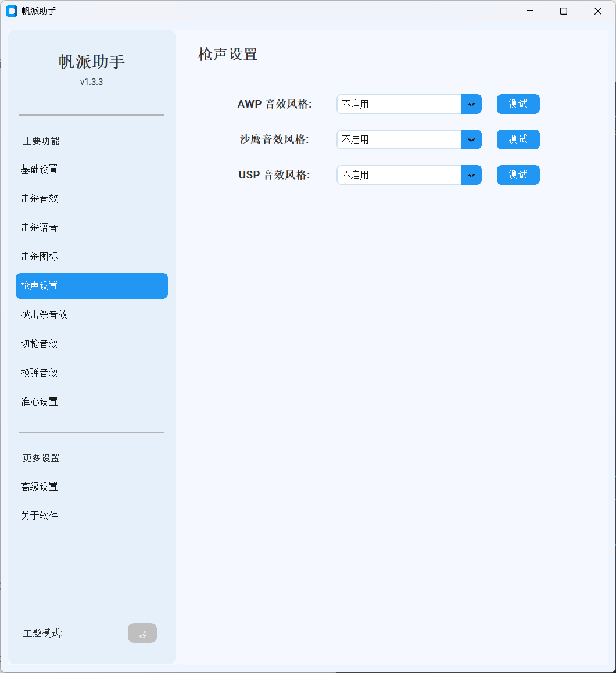Open the 准心设置 settings page
The height and width of the screenshot is (673, 616).
(39, 402)
